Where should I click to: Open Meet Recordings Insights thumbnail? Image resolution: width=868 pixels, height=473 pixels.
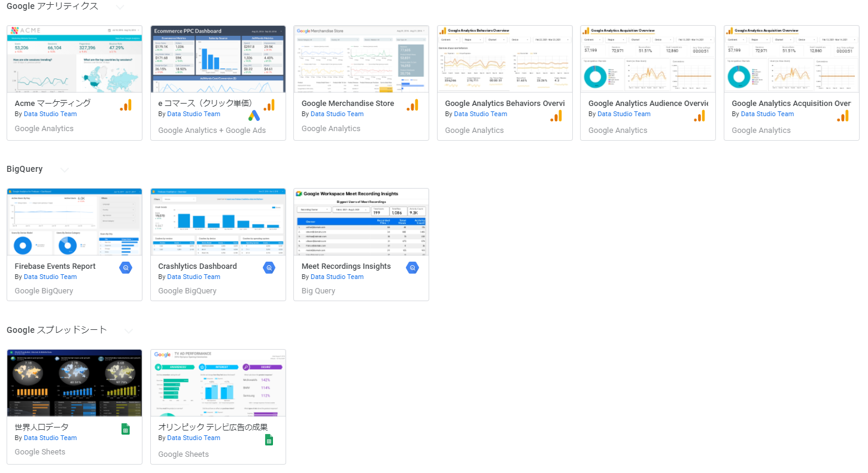362,222
